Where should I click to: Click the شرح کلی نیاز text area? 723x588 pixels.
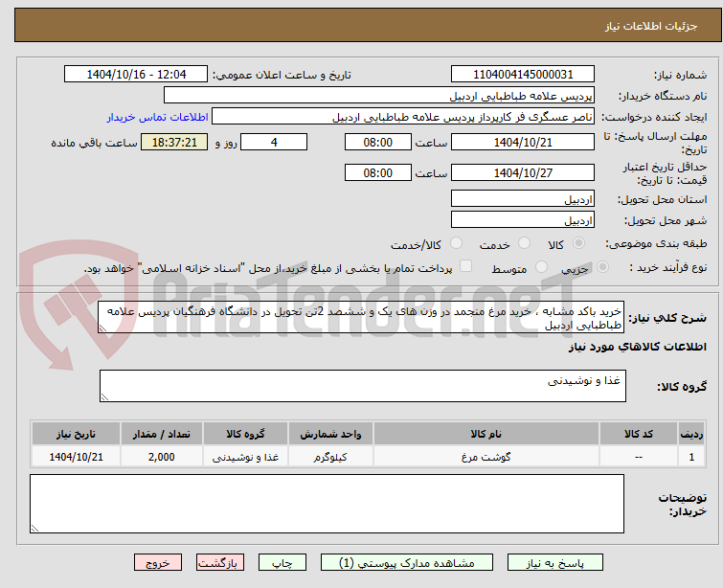coord(361,317)
